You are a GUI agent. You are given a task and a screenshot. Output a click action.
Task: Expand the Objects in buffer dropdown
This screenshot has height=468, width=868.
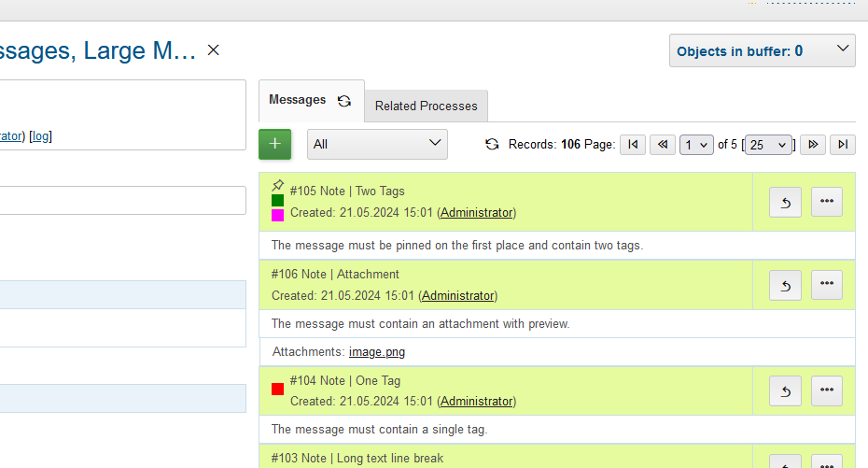pos(762,50)
